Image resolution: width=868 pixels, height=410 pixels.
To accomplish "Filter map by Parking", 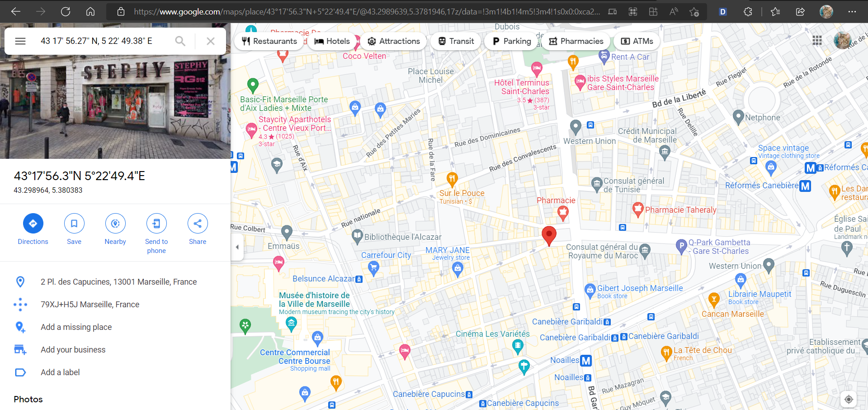I will 511,41.
